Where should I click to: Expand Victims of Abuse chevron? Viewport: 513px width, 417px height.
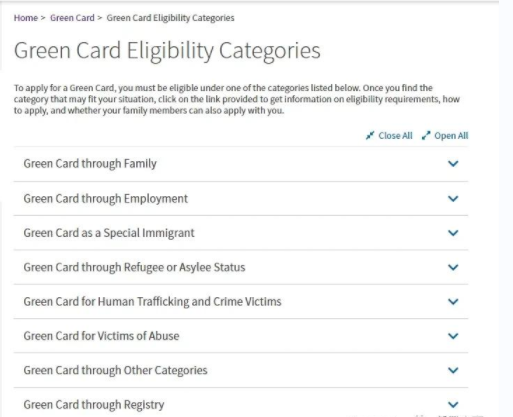click(x=453, y=336)
